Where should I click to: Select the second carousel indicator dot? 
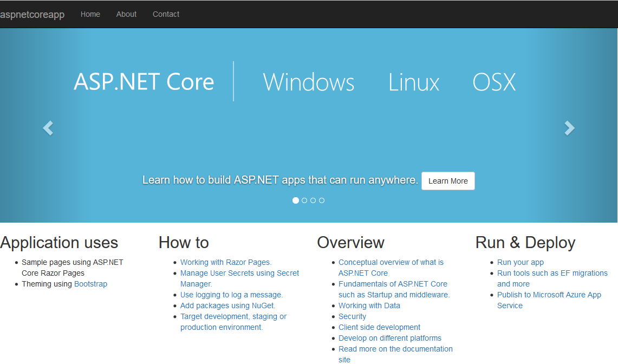click(x=304, y=200)
